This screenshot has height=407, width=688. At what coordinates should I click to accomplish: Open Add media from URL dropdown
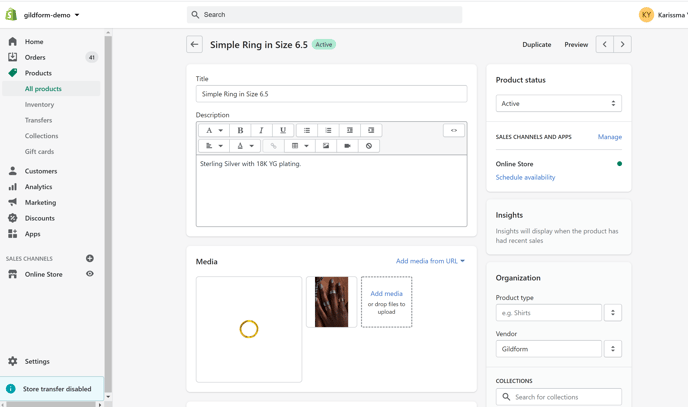[430, 261]
